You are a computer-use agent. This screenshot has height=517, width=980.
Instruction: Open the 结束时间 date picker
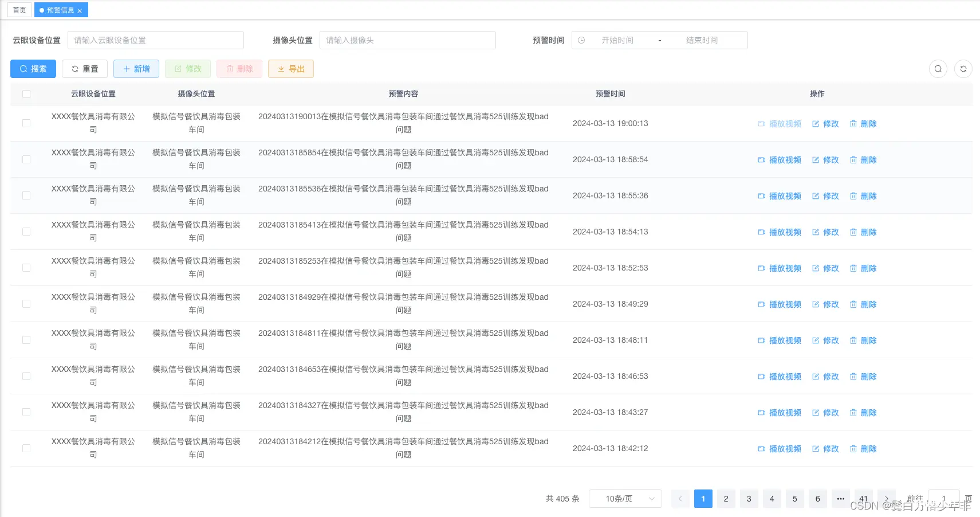702,40
